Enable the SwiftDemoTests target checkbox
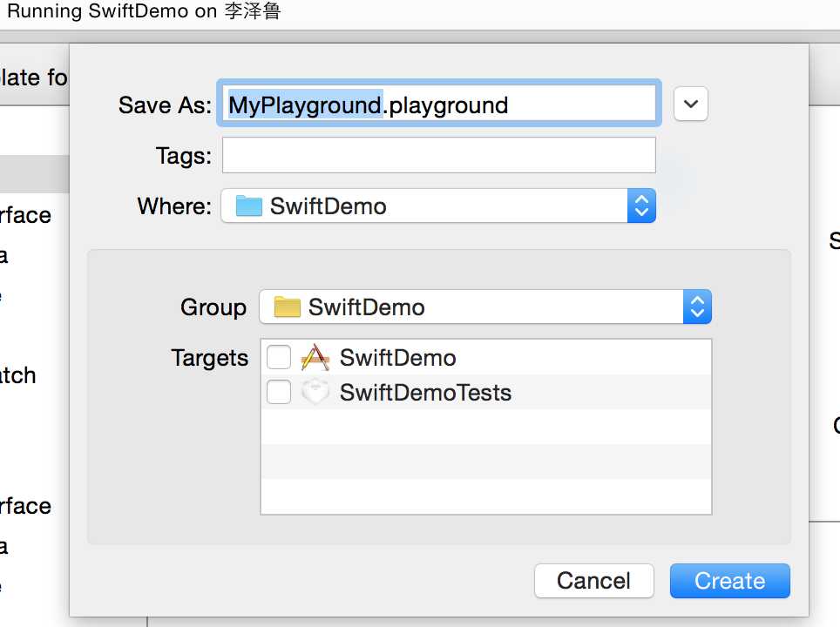 click(x=279, y=393)
